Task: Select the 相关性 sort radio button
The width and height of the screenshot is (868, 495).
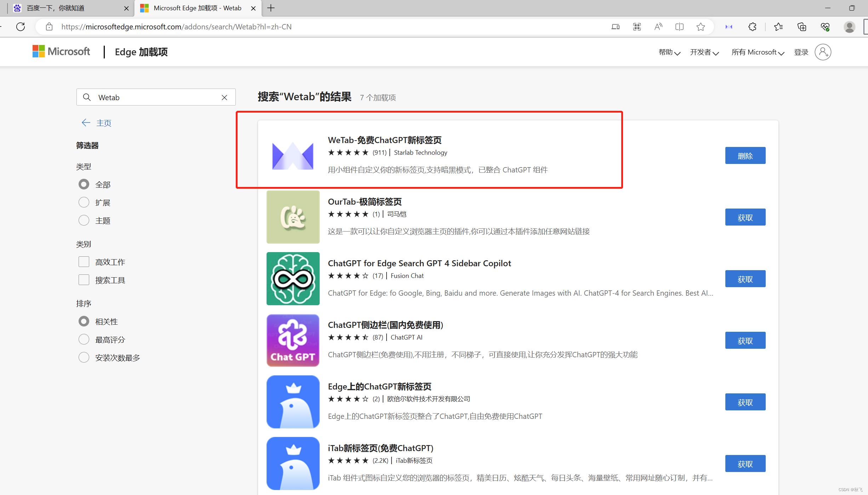Action: click(84, 321)
